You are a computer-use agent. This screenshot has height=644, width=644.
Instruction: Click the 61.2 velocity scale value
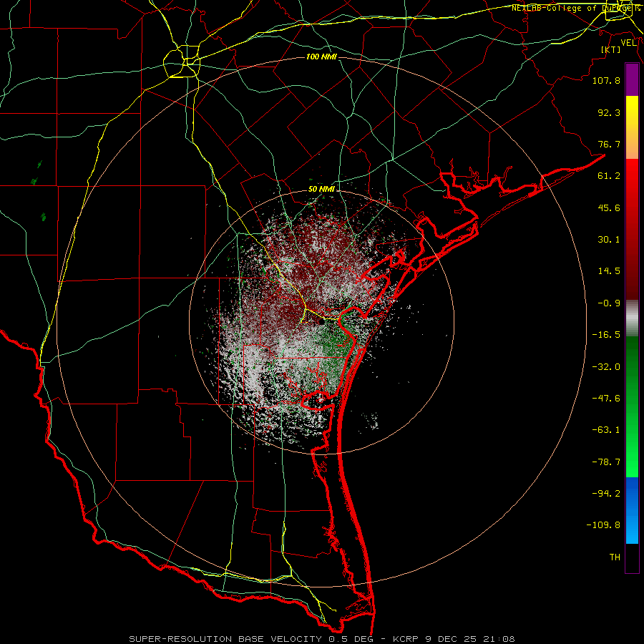[609, 176]
